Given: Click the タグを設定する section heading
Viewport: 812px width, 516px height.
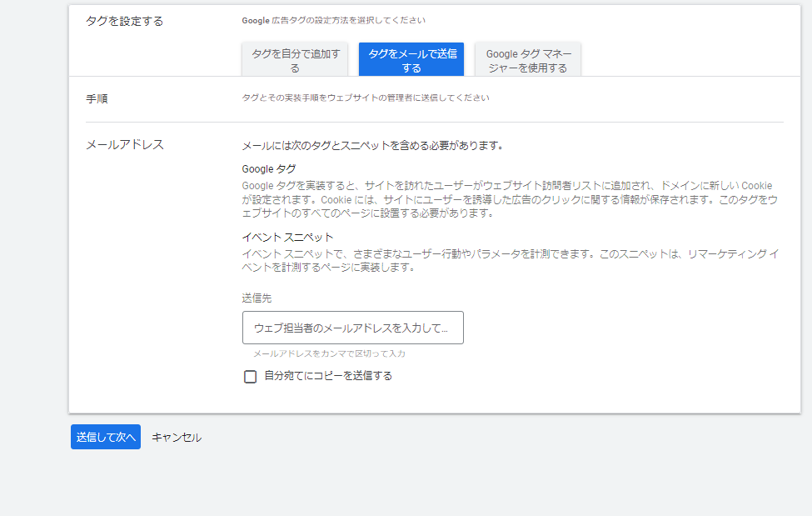Looking at the screenshot, I should [124, 21].
